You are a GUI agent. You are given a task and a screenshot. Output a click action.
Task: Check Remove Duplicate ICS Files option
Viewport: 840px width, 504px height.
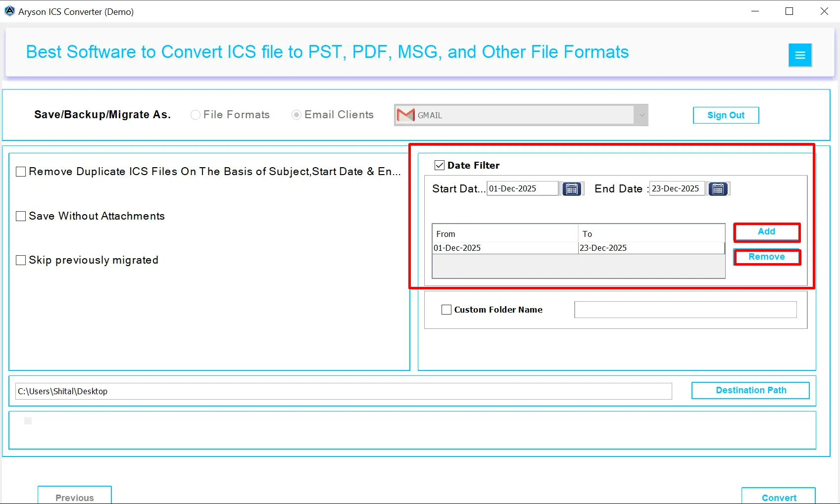coord(20,171)
